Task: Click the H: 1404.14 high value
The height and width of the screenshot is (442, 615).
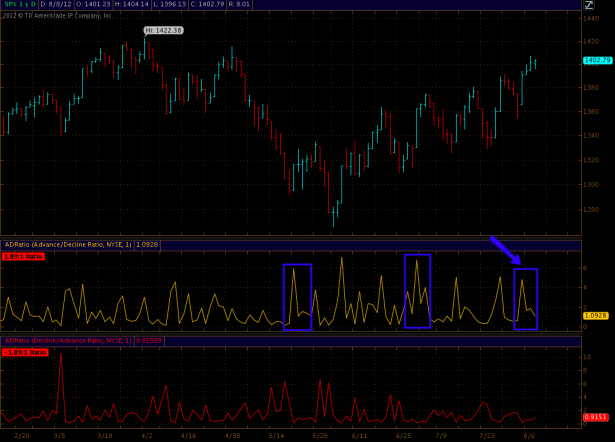Action: coord(131,4)
